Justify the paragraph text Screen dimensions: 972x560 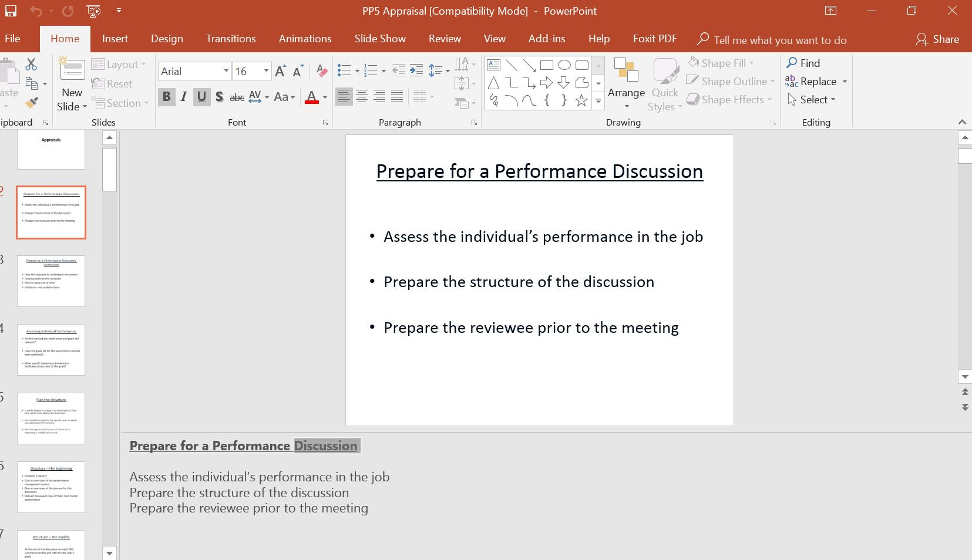point(397,96)
